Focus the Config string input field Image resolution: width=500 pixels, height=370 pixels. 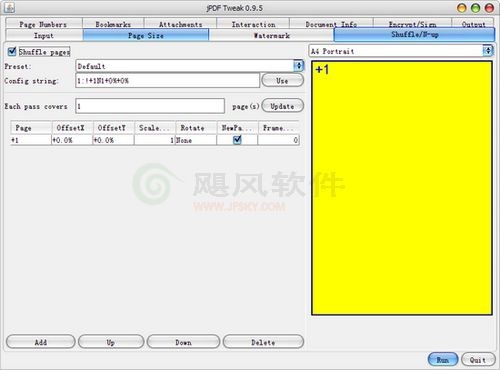[x=168, y=80]
